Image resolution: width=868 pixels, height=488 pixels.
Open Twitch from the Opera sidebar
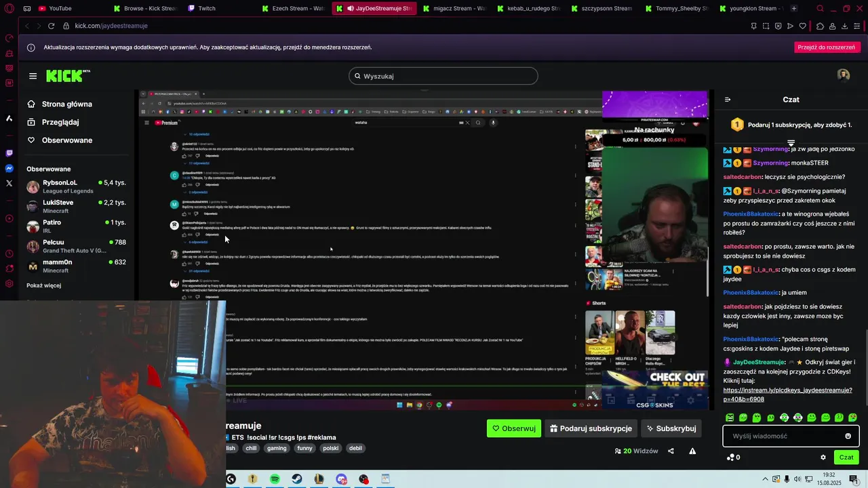tap(9, 153)
